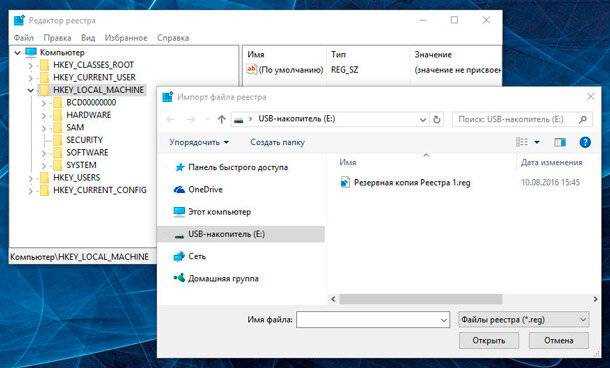Go up one folder level in import dialog
Screen dimensions: 610x368
tap(221, 119)
